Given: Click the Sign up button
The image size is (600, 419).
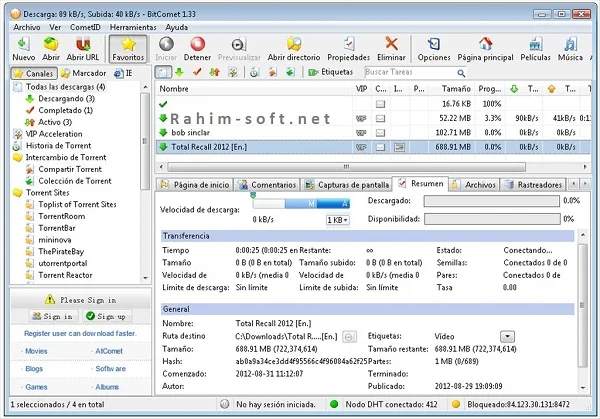Looking at the screenshot, I should point(107,316).
